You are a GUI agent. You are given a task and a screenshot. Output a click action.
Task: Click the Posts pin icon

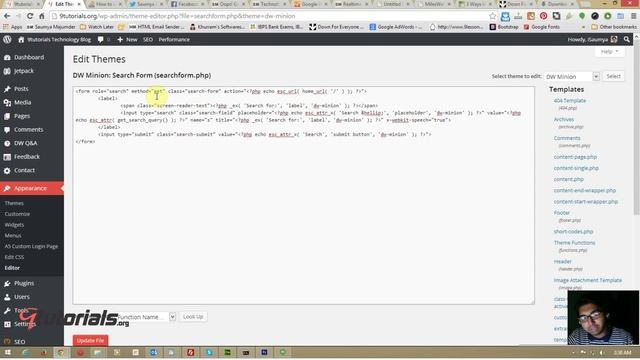click(x=7, y=89)
